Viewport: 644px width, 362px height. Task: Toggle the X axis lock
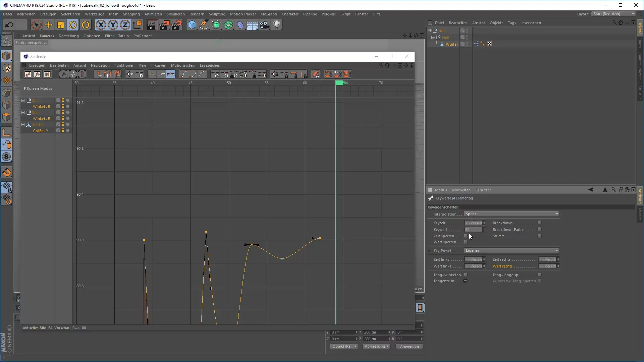[101, 25]
